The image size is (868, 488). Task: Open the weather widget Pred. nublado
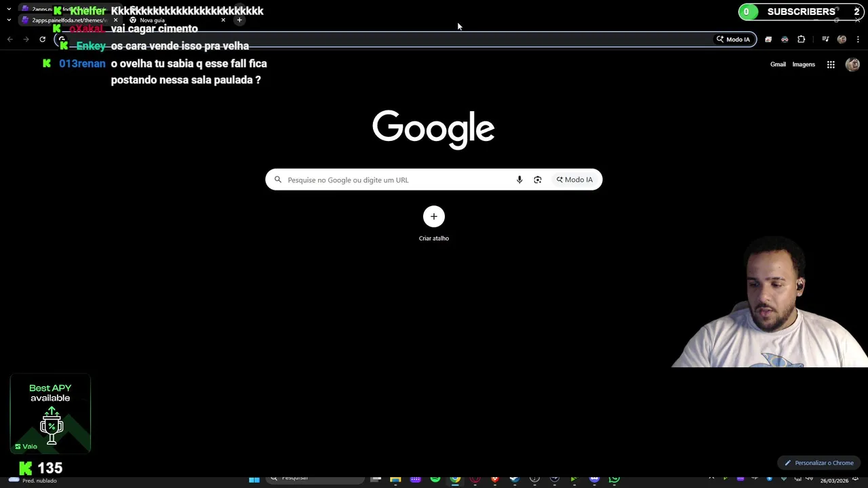pyautogui.click(x=32, y=480)
